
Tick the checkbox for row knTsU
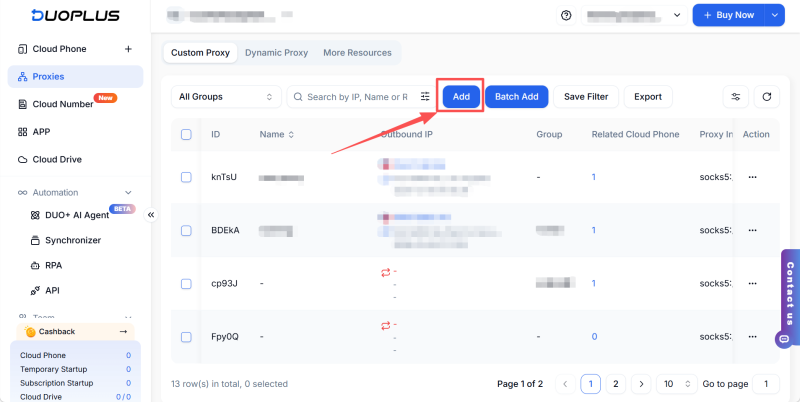coord(186,177)
